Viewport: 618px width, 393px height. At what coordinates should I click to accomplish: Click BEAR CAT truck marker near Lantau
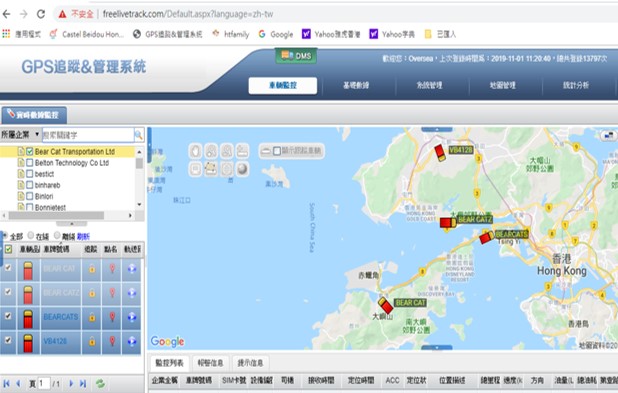[385, 305]
